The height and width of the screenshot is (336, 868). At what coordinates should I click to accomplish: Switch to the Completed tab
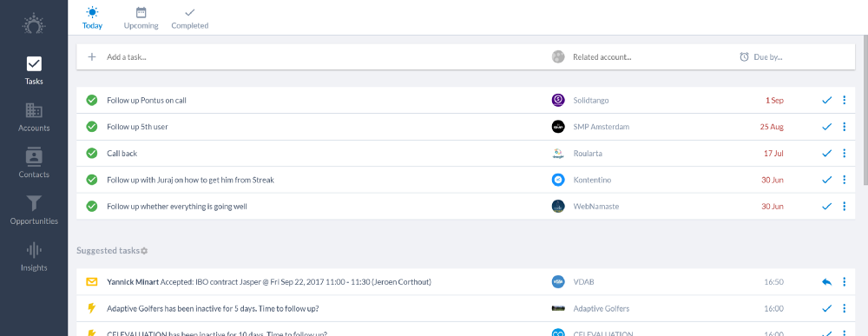pos(190,18)
